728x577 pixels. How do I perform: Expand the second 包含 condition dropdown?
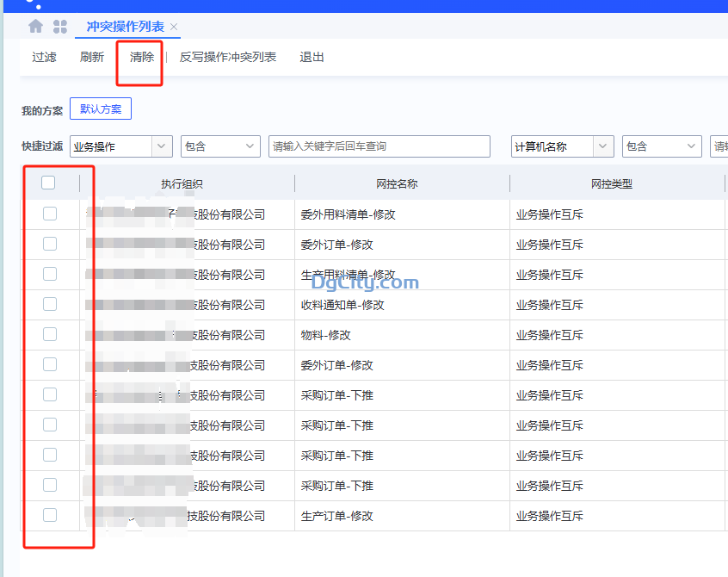[x=662, y=146]
